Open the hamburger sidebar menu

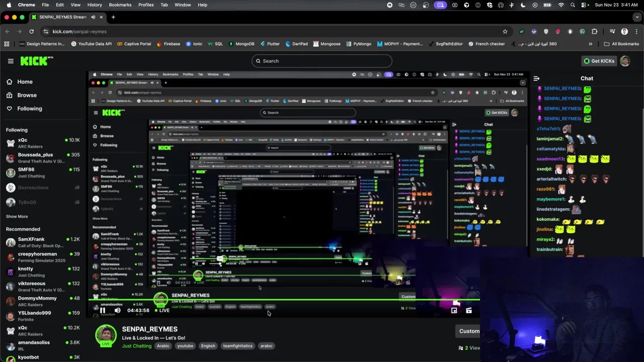coord(11,61)
